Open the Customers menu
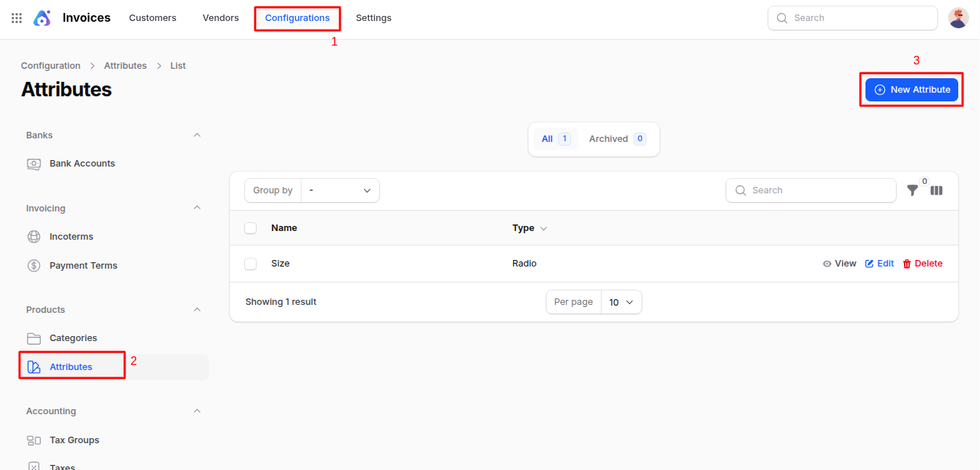Screen dimensions: 980x470 (152, 18)
